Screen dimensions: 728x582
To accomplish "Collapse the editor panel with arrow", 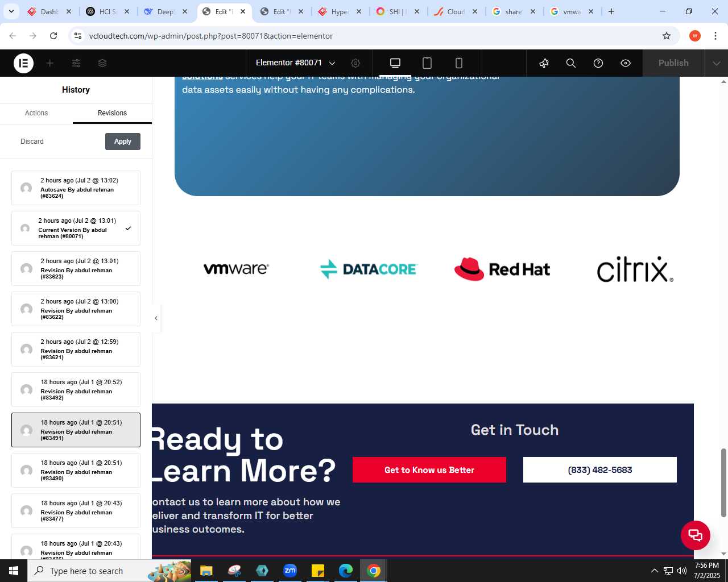I will pos(156,318).
